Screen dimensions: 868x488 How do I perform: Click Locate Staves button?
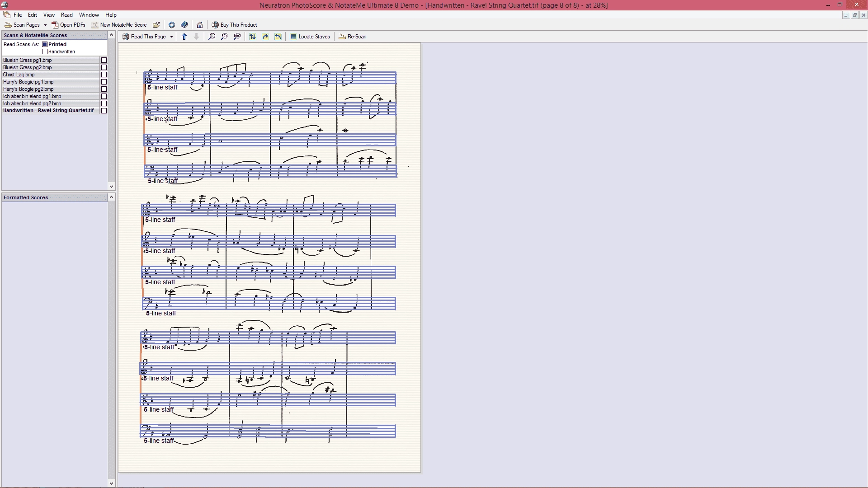point(310,37)
